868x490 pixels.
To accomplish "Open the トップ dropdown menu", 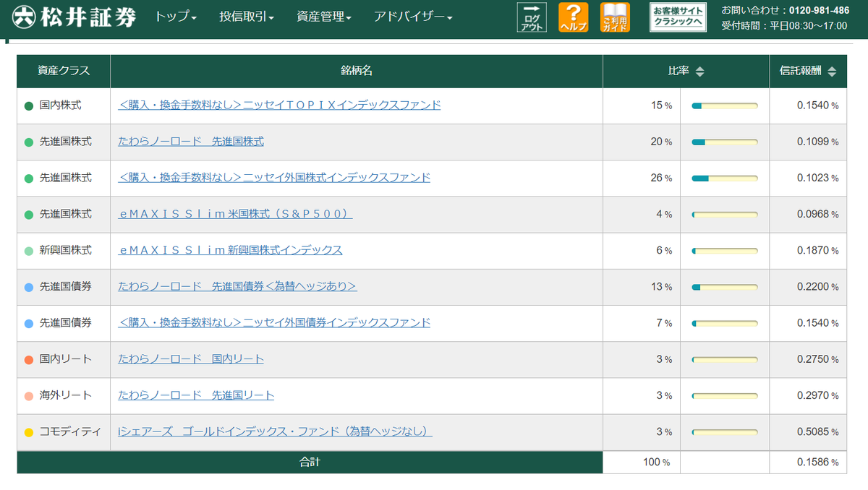I will 176,17.
